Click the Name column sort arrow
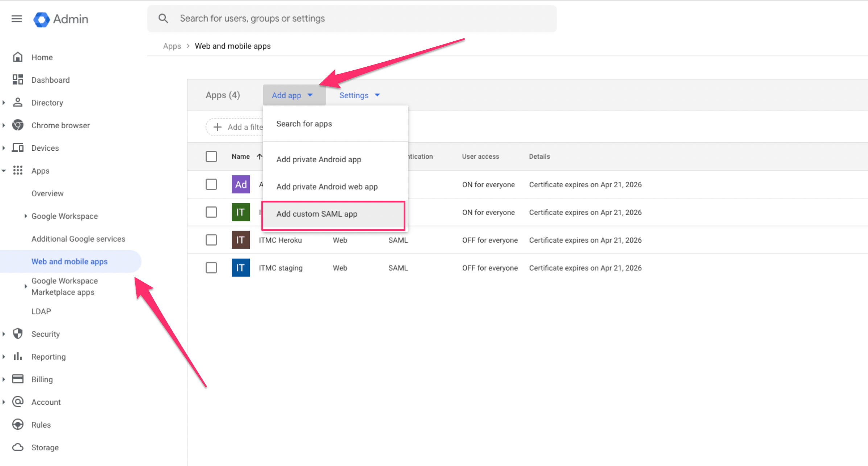 pyautogui.click(x=259, y=157)
